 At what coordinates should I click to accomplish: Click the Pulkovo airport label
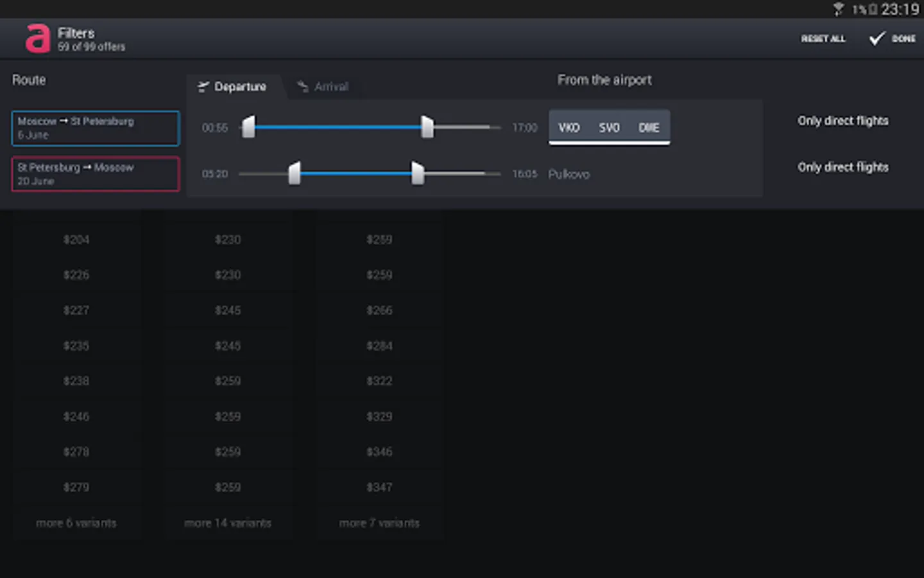(569, 174)
